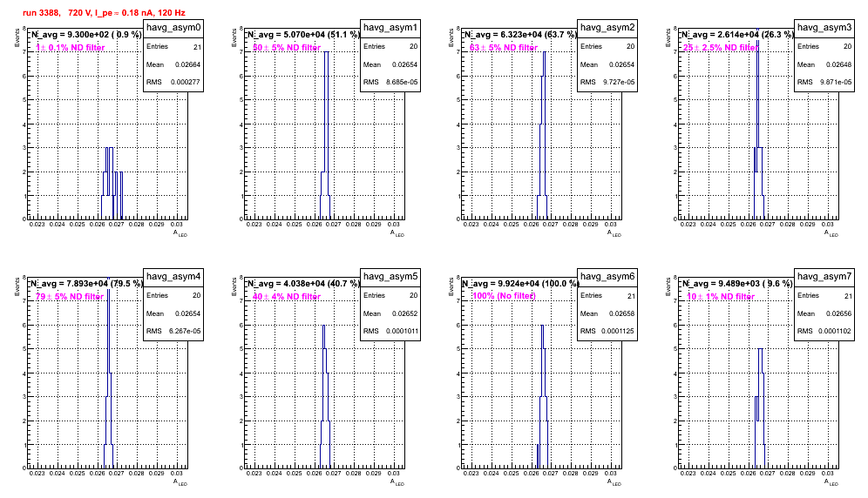Click the Events y-axis title of havg_asym4
The width and height of the screenshot is (868, 498).
[17, 286]
